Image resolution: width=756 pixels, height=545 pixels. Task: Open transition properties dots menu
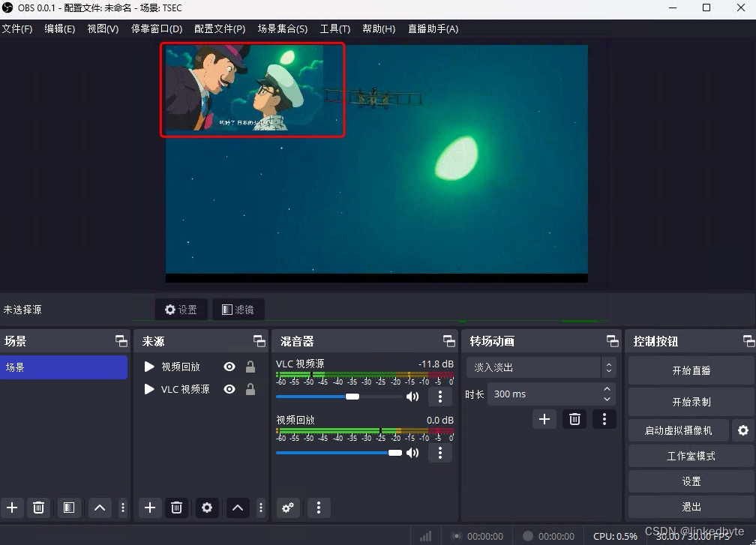(x=604, y=419)
